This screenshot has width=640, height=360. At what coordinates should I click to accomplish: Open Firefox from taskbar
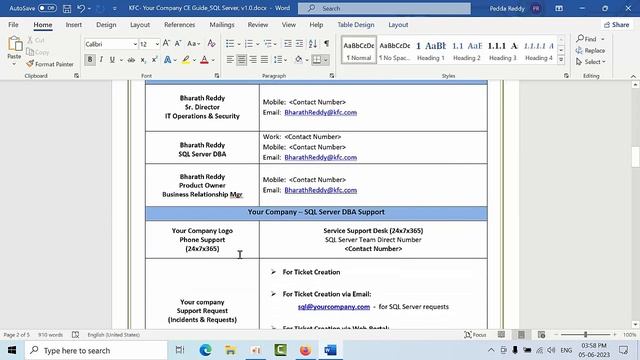point(305,350)
